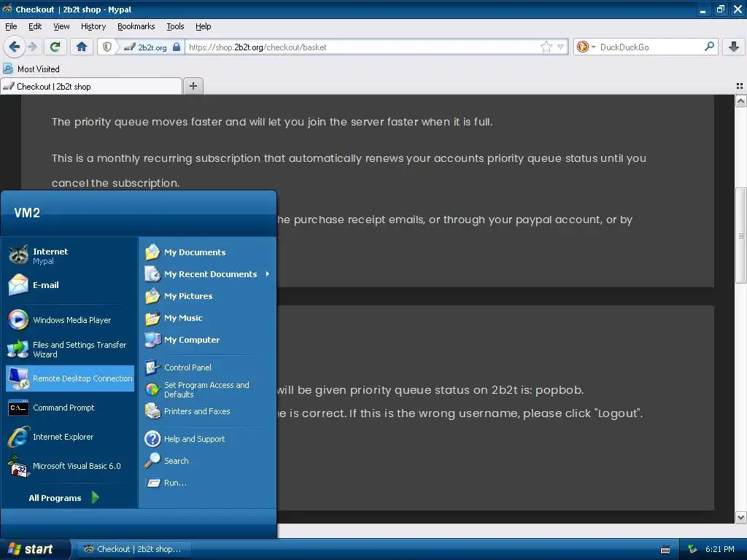Image resolution: width=747 pixels, height=560 pixels.
Task: Open My Computer
Action: pos(207,340)
